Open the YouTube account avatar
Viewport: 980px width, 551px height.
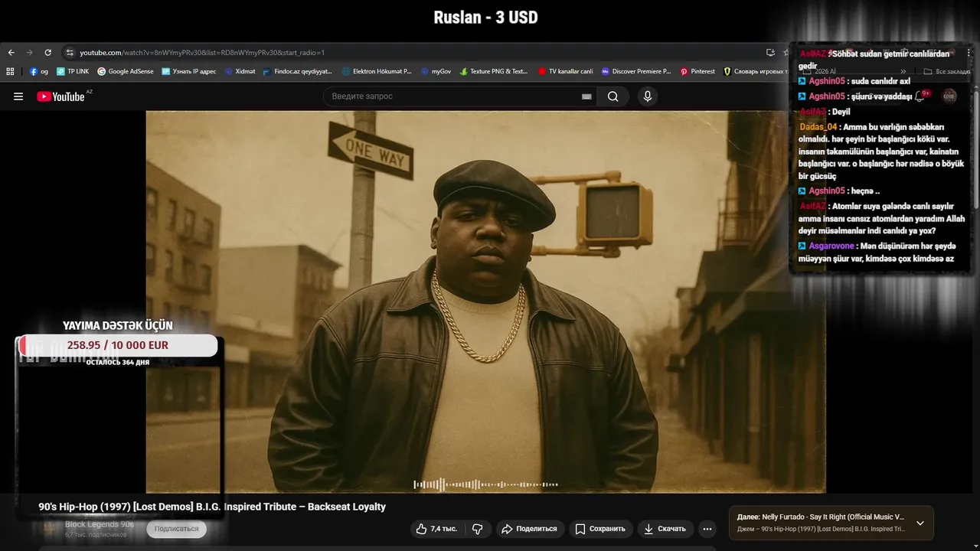[949, 96]
